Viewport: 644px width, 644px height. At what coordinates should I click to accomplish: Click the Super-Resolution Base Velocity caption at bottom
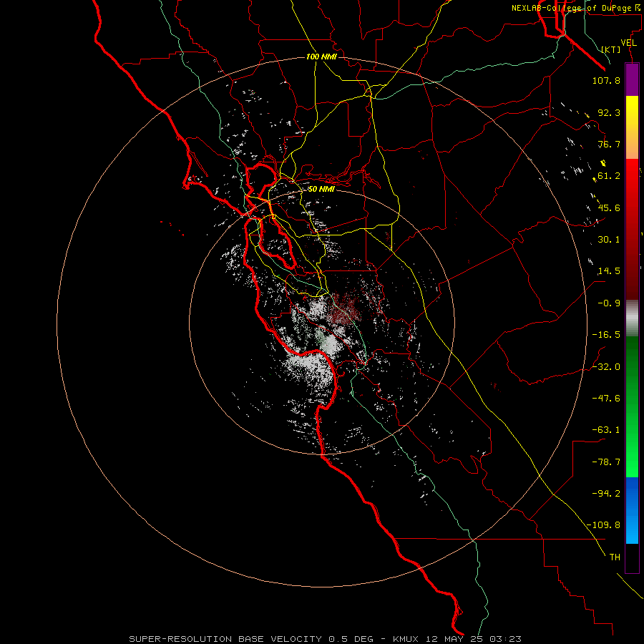click(326, 639)
